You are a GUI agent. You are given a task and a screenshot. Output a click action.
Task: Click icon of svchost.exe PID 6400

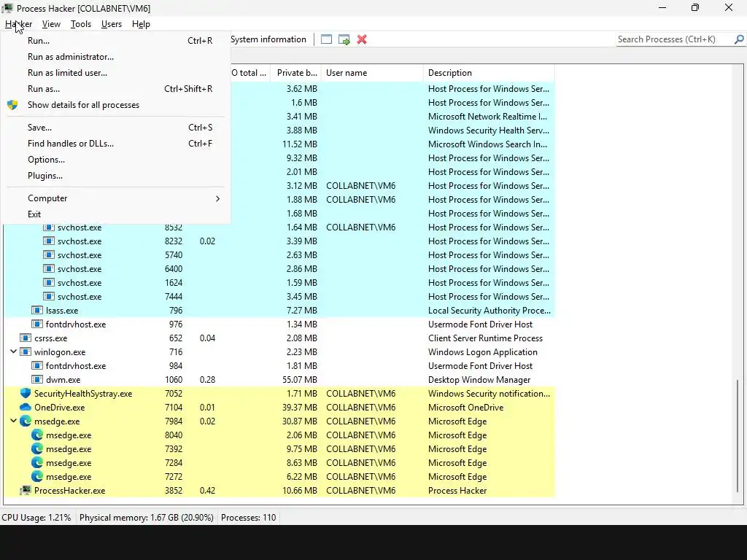tap(49, 268)
